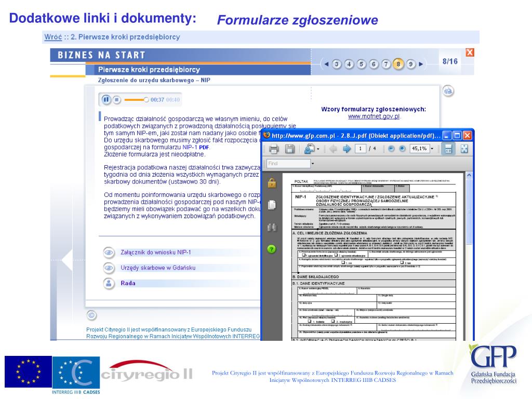532x399 pixels.
Task: Jump to slide 7
Action: click(386, 64)
